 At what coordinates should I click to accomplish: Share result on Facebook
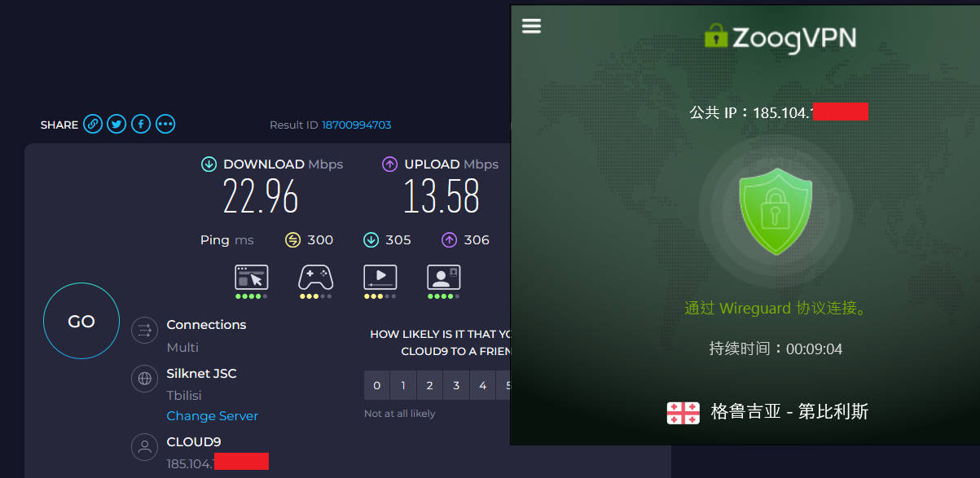[x=141, y=125]
